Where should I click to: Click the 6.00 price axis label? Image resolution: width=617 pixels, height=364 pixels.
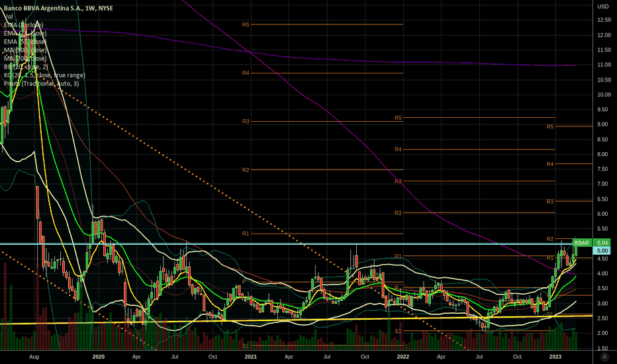tap(603, 214)
